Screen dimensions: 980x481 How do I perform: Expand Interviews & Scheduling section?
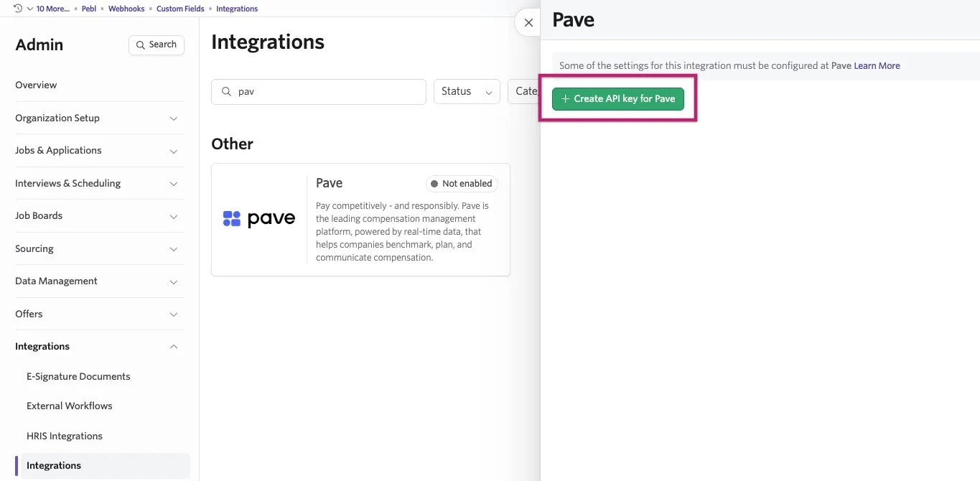(99, 183)
